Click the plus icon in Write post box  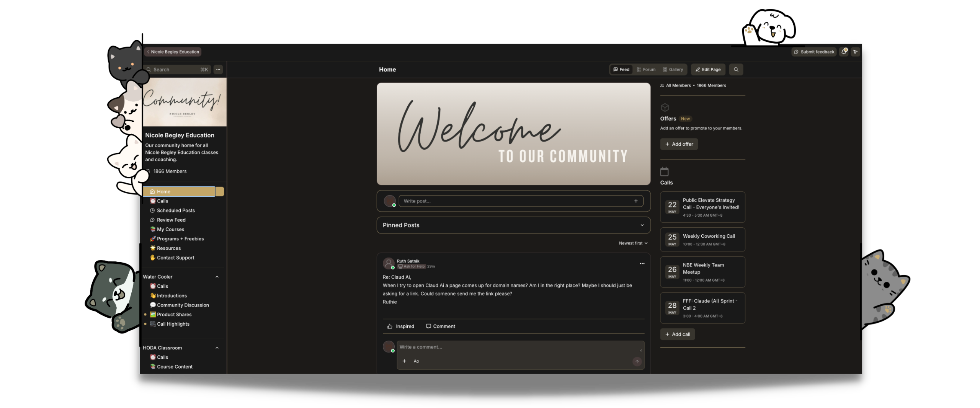click(636, 201)
